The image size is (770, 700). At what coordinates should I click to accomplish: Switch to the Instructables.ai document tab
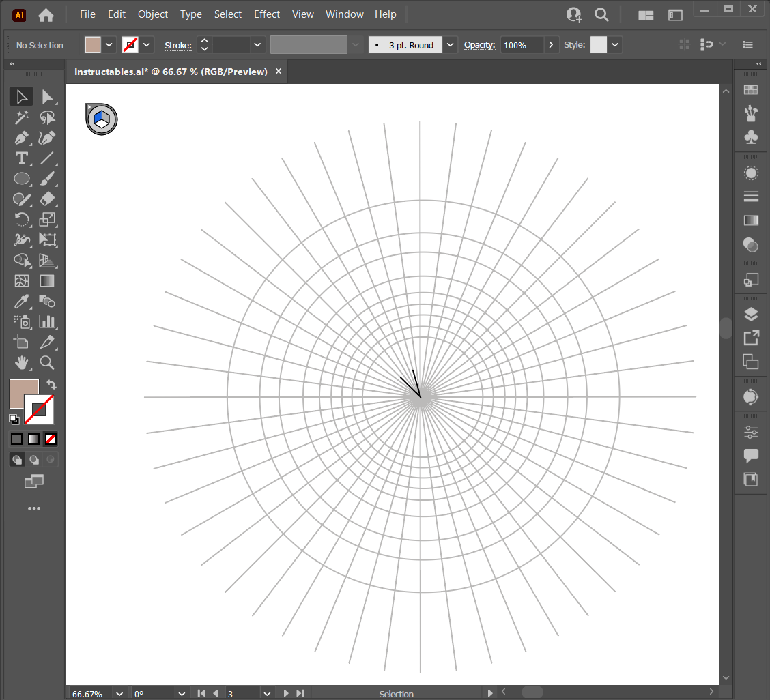[x=171, y=72]
